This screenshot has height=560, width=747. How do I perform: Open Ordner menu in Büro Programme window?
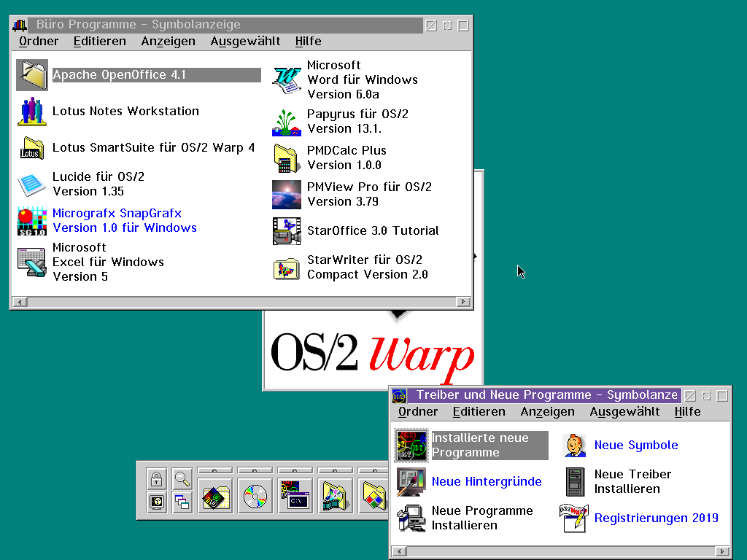(39, 42)
